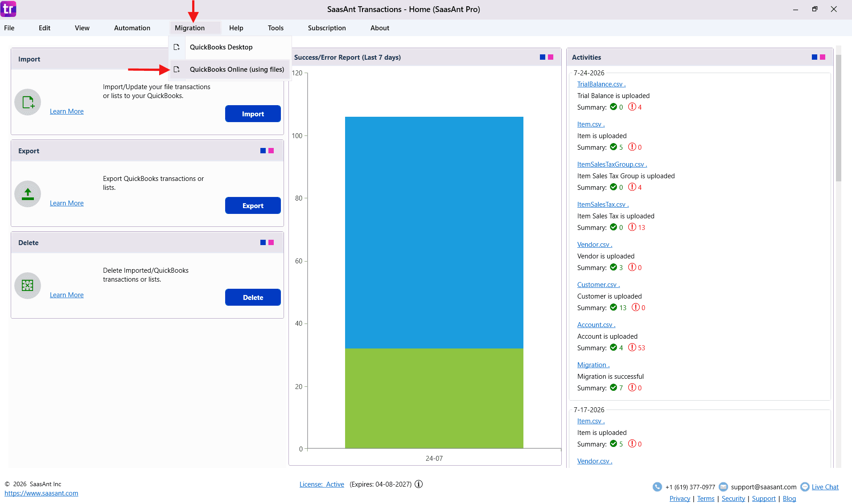Open the View menu
The width and height of the screenshot is (852, 504).
pos(82,28)
